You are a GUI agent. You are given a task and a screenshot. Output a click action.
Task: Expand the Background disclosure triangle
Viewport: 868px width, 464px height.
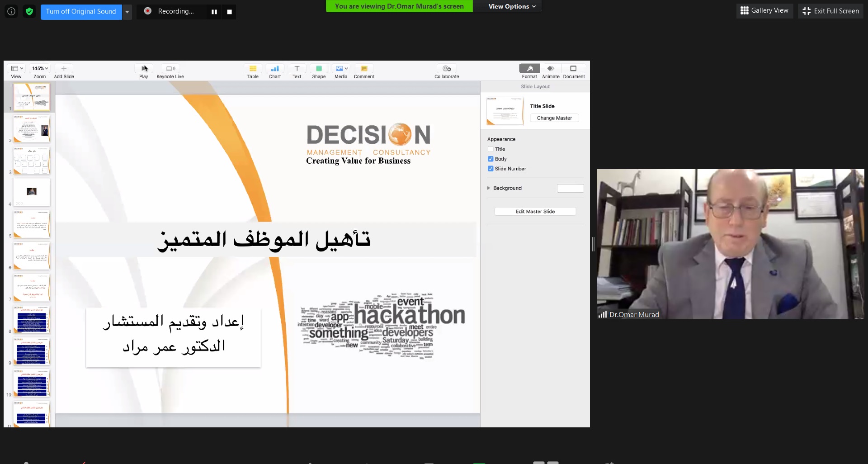pos(489,188)
